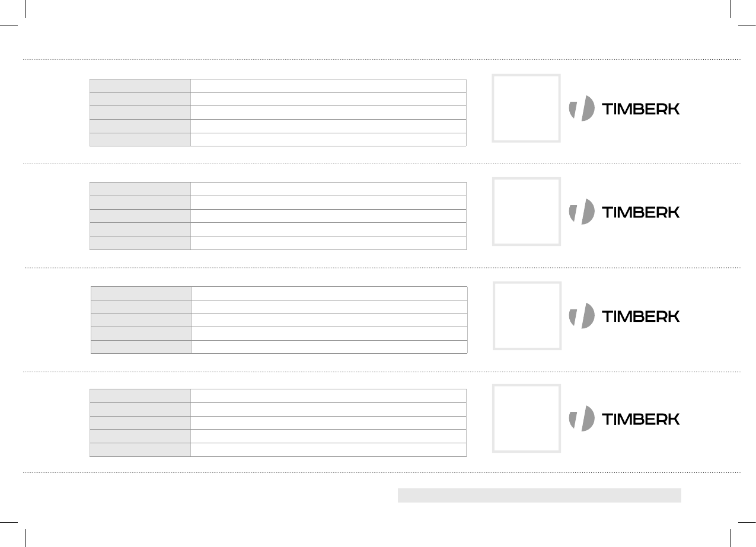Image resolution: width=756 pixels, height=547 pixels.
Task: Click the Timberk logo on the fourth coupon
Action: tap(624, 419)
